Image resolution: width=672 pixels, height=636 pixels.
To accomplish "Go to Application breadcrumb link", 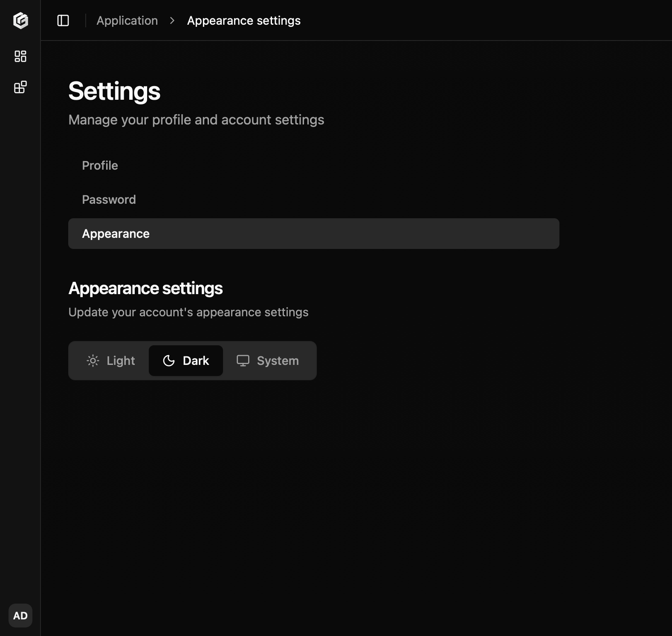I will coord(127,20).
